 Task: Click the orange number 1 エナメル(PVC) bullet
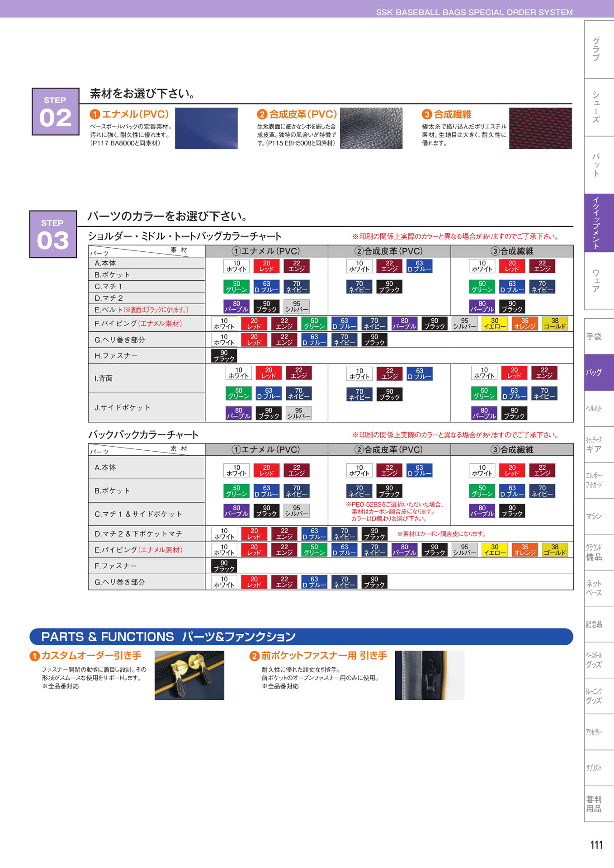pyautogui.click(x=94, y=114)
